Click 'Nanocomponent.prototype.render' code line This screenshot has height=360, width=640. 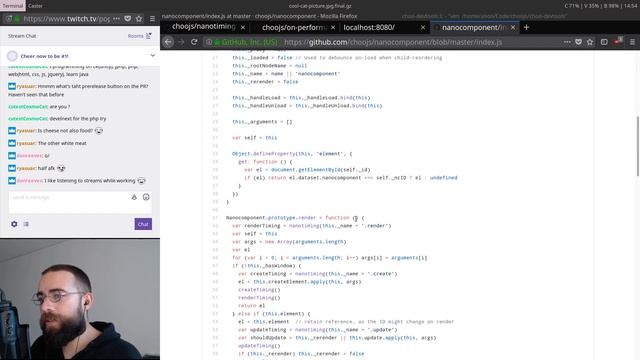coord(295,218)
